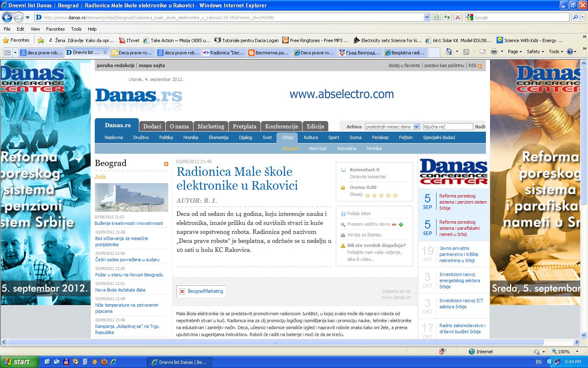588x368 pixels.
Task: Open the recent pages dropdown arrow
Action: click(x=27, y=18)
